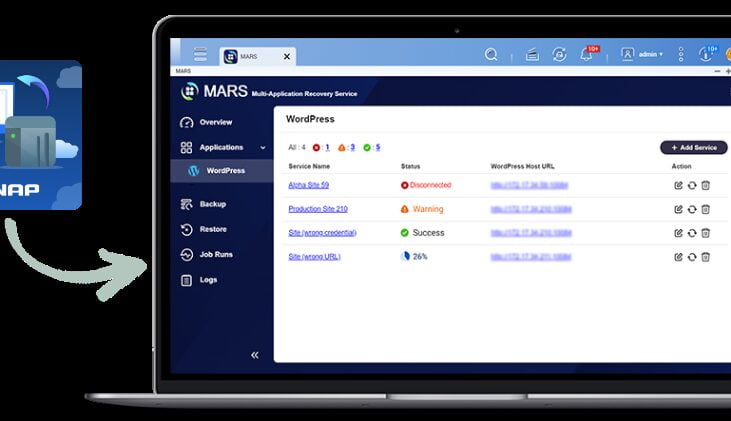Open the Production Site 210 service
731x421 pixels.
pos(318,209)
